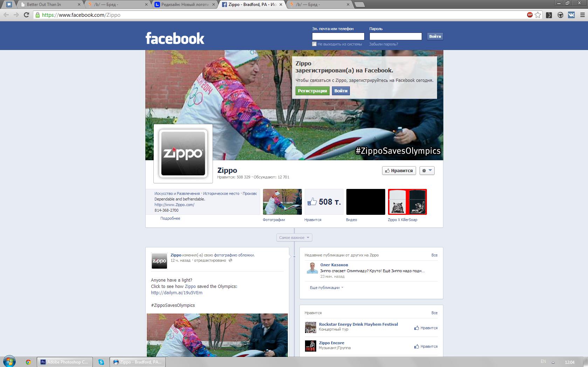Click the EN language indicator in tray
The height and width of the screenshot is (367, 588).
pyautogui.click(x=543, y=362)
